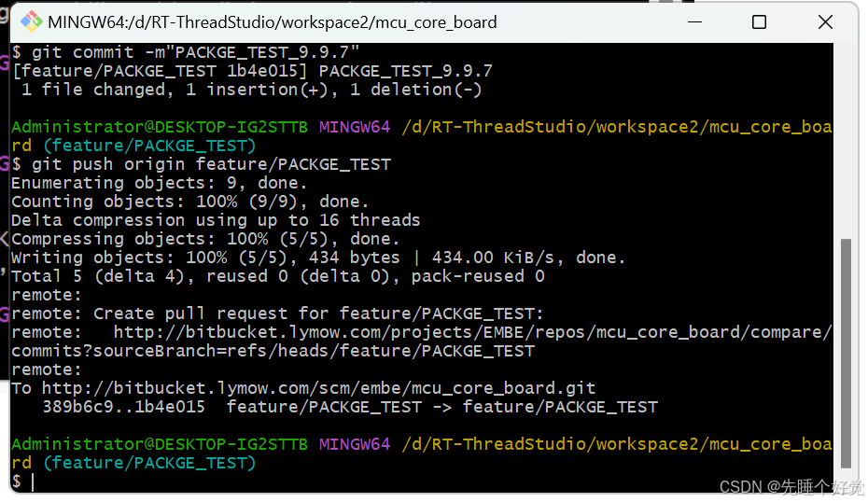Click the "Counting objects: 100% (9/9), done." line
Image resolution: width=868 pixels, height=502 pixels.
[x=189, y=202]
